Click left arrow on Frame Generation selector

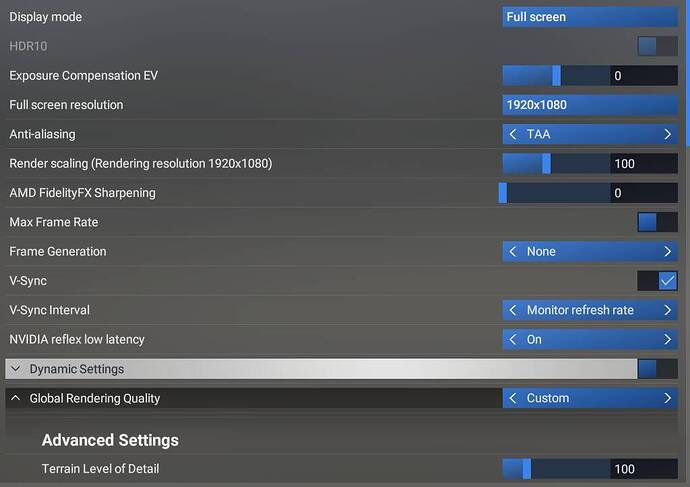[514, 252]
